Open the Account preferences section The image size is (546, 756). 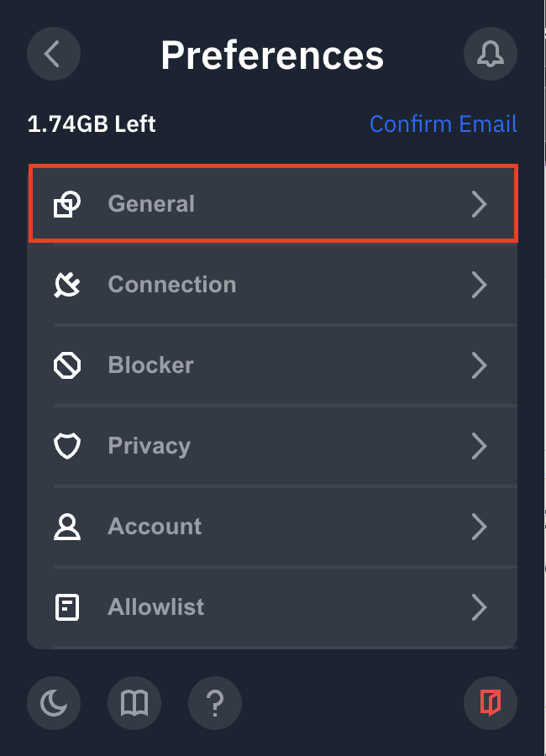[155, 527]
